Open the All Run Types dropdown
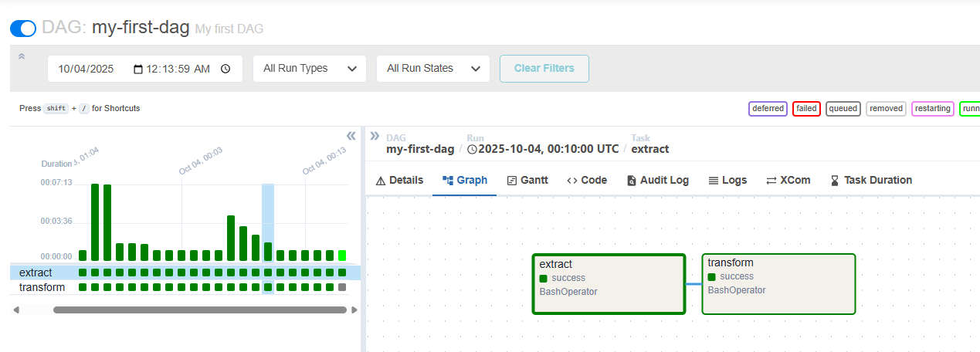The height and width of the screenshot is (352, 980). 309,69
